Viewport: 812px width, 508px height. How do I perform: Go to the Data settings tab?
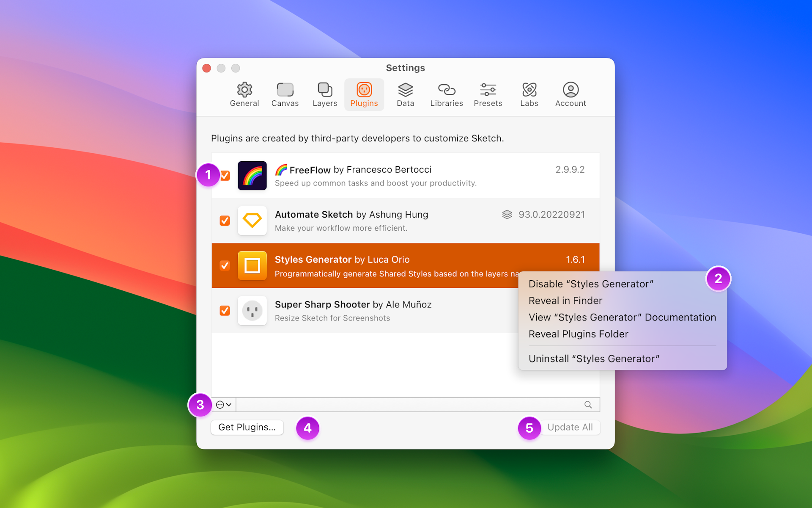click(x=405, y=95)
